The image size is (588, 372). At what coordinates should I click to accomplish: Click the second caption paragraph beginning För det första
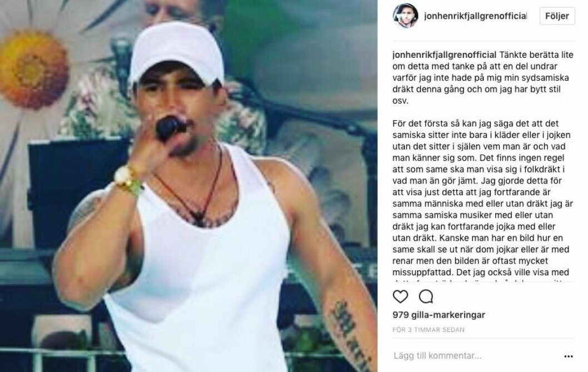[x=484, y=198]
